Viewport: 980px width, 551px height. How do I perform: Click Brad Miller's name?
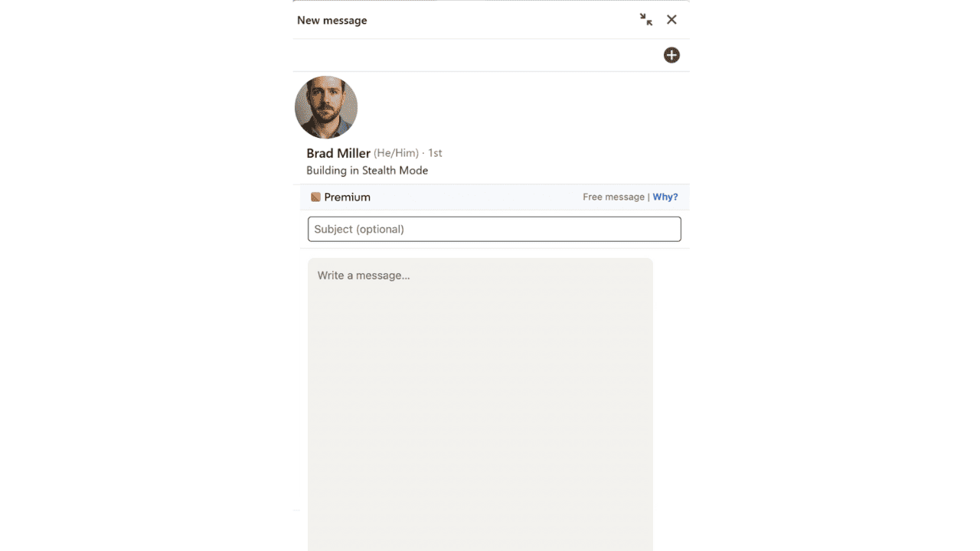tap(338, 153)
